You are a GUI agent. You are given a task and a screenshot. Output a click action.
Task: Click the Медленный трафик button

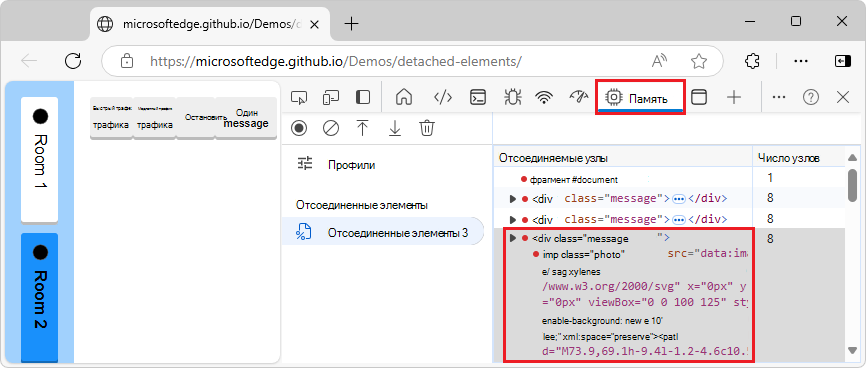point(155,118)
